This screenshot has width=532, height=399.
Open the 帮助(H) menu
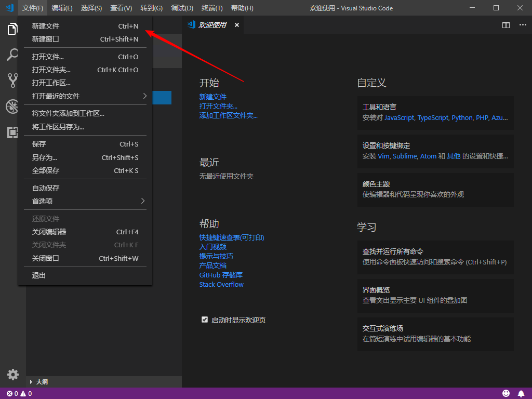[x=242, y=8]
